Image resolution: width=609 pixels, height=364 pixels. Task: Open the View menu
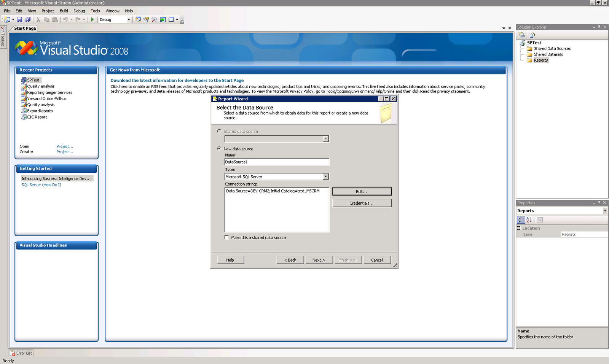point(32,11)
